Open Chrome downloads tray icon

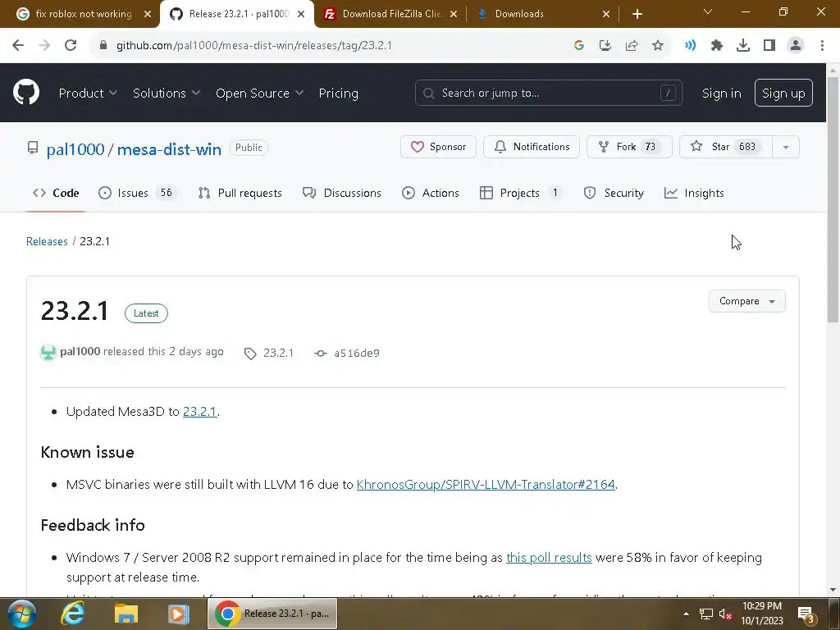tap(743, 46)
